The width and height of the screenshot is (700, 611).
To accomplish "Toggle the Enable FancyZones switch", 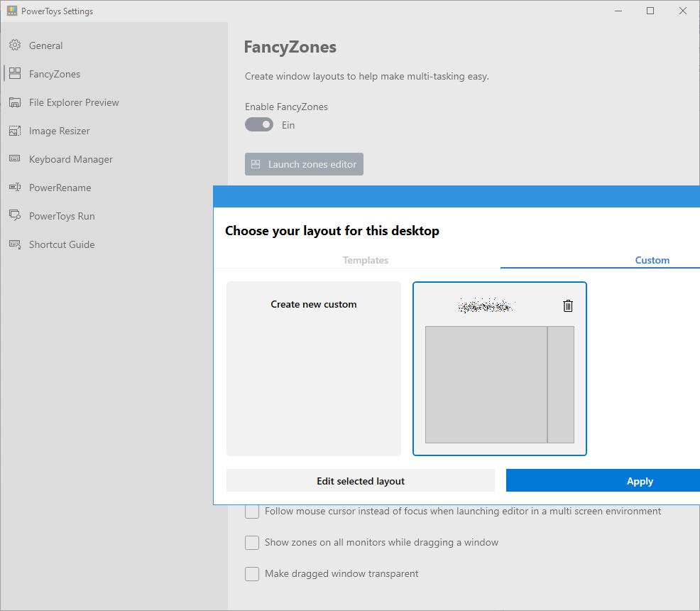I will click(x=259, y=124).
